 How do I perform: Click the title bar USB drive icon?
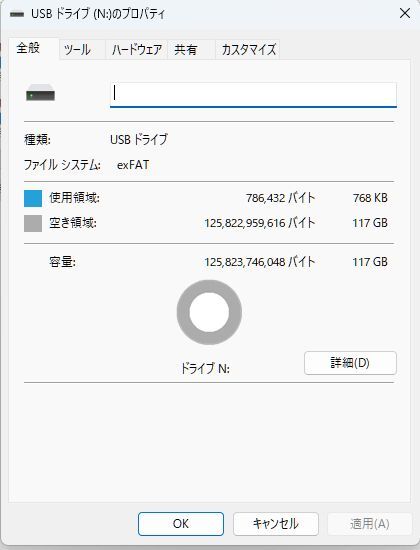tap(17, 14)
